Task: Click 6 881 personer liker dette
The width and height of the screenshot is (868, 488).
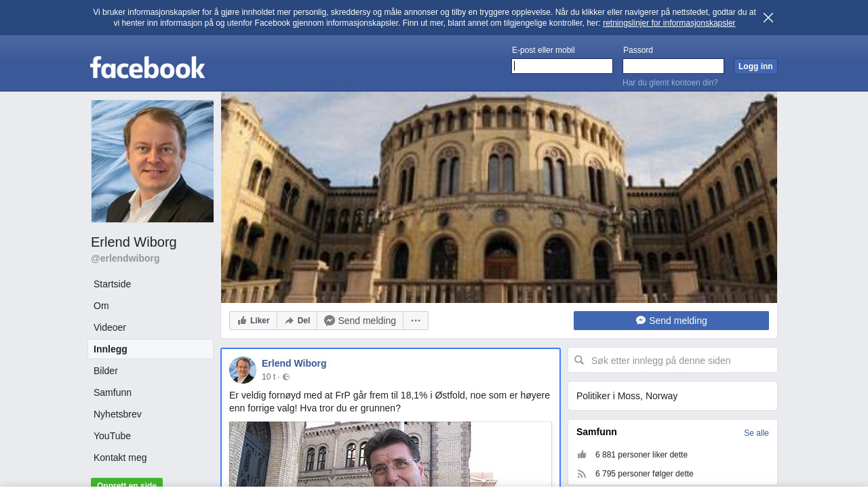Action: [642, 455]
